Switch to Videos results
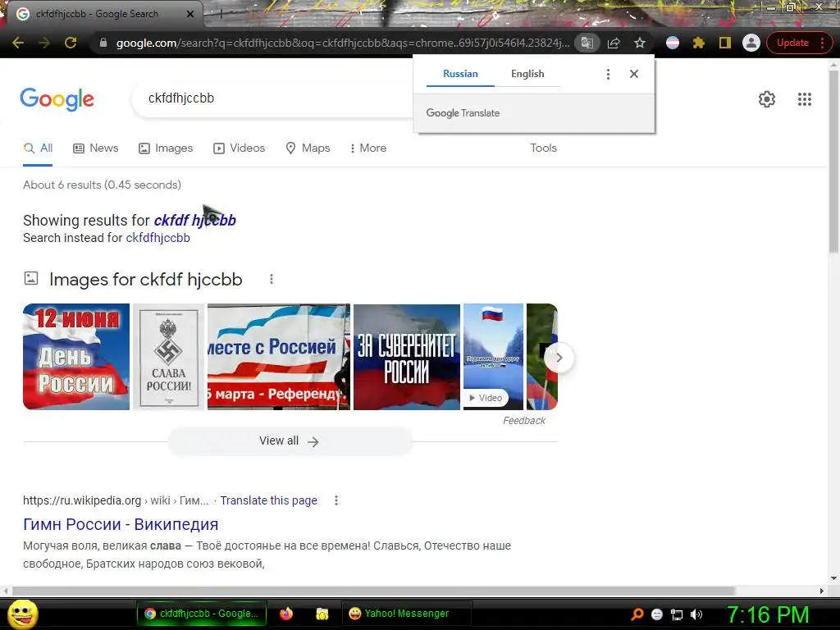840x630 pixels. point(239,148)
